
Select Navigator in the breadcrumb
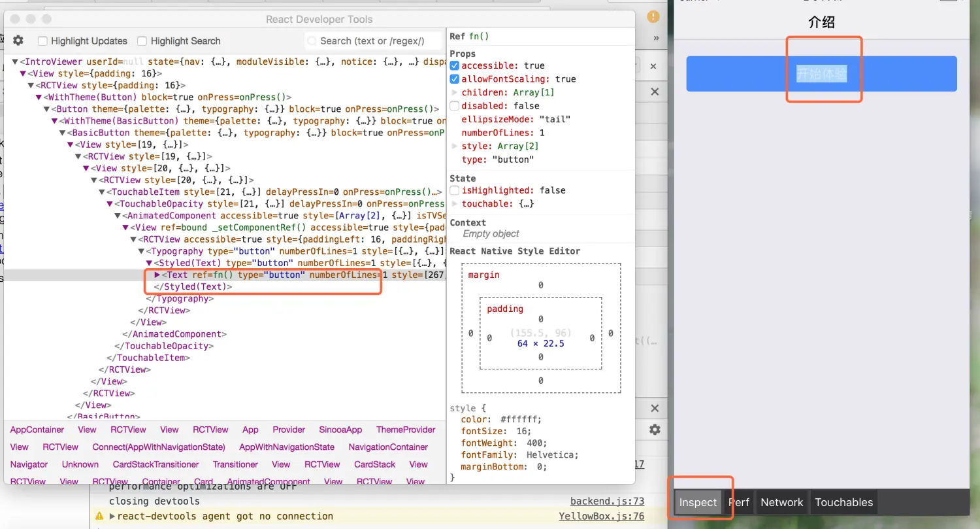(x=29, y=464)
